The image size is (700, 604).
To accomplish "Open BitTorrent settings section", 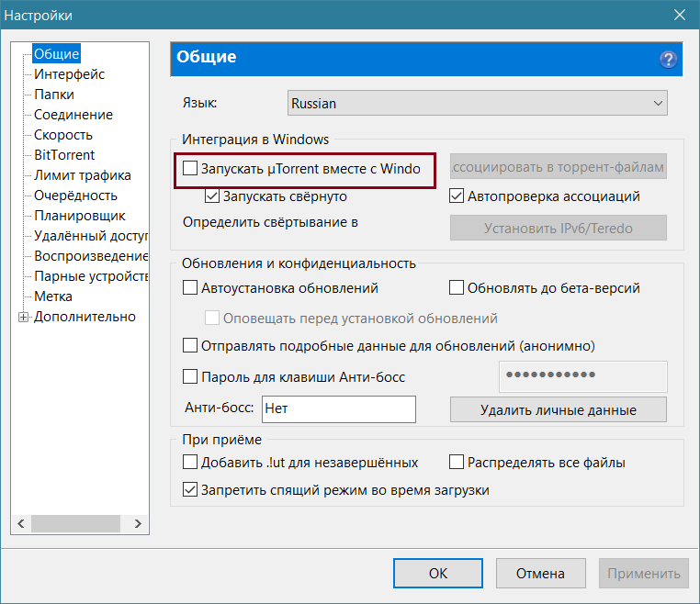I will point(64,155).
